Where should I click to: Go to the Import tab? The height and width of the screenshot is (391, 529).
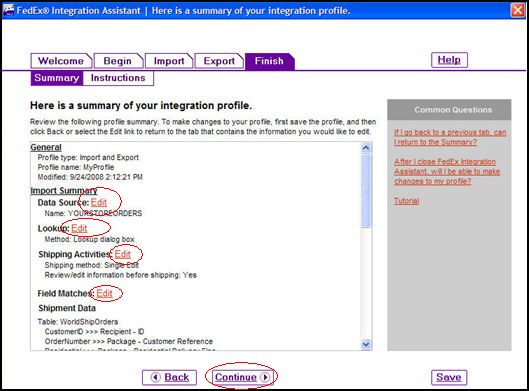[x=169, y=61]
